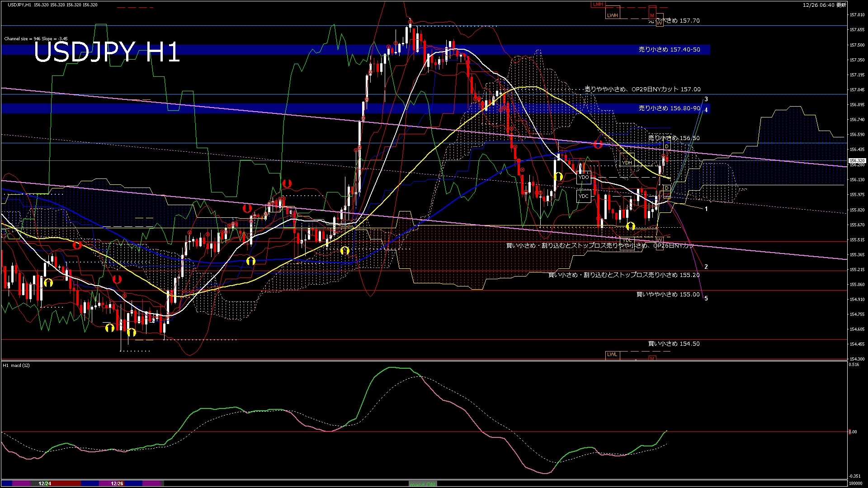Select the 12/24 date marker
Screen dimensions: 868x488
pos(45,483)
